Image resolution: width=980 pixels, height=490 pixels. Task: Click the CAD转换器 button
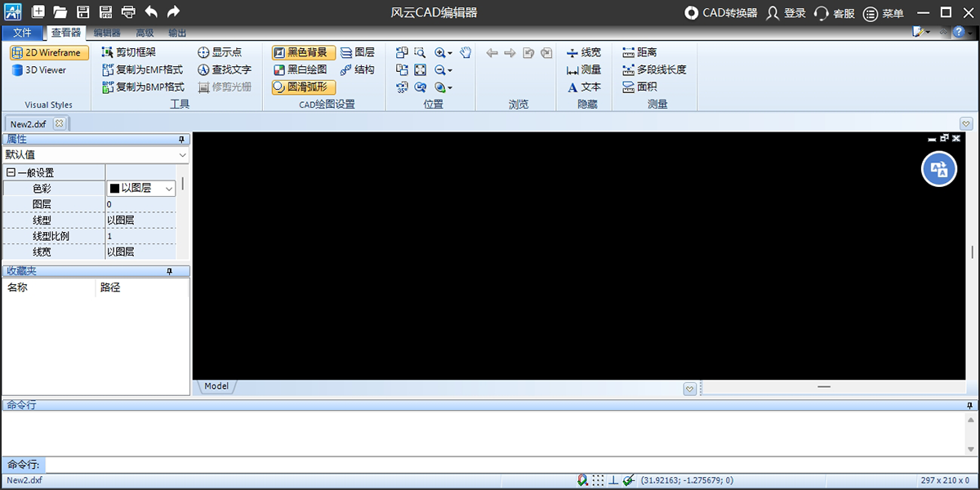click(x=720, y=13)
